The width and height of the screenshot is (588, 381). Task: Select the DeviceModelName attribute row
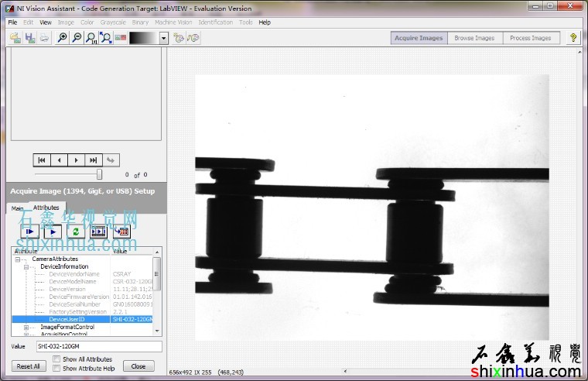tap(83, 282)
